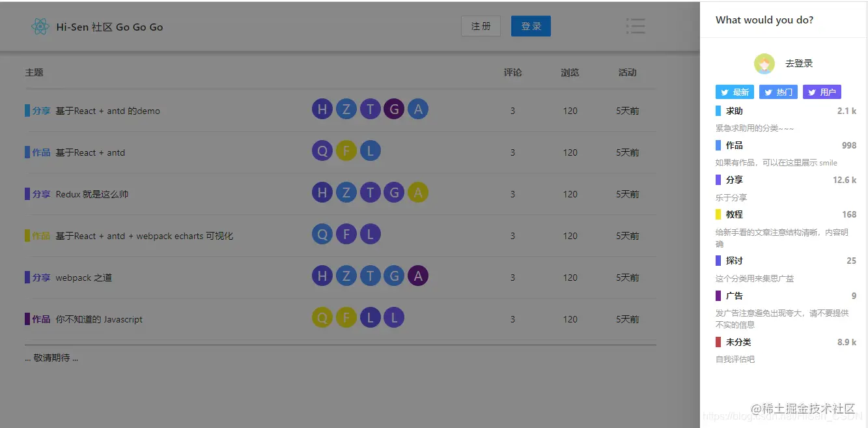Click the 8.9 k count beside 未分类
Image resolution: width=868 pixels, height=428 pixels.
tap(847, 342)
